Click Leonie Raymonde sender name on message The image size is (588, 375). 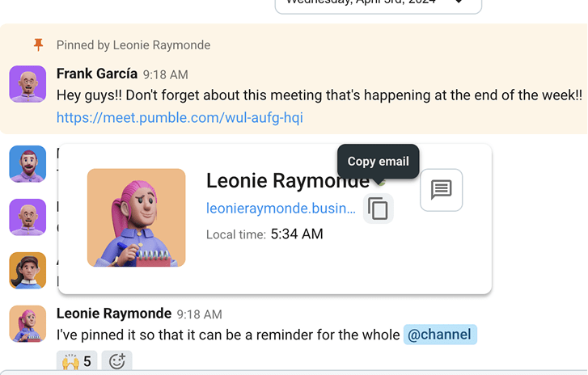coord(114,314)
